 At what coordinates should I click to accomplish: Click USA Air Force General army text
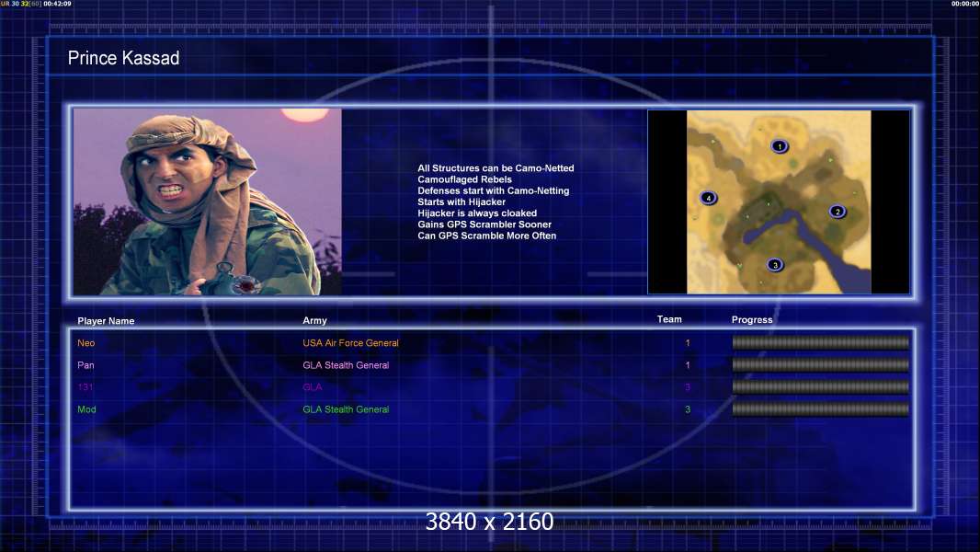pos(350,342)
